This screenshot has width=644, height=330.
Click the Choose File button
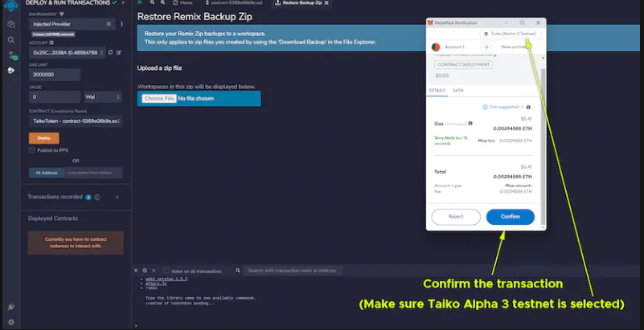tap(159, 99)
